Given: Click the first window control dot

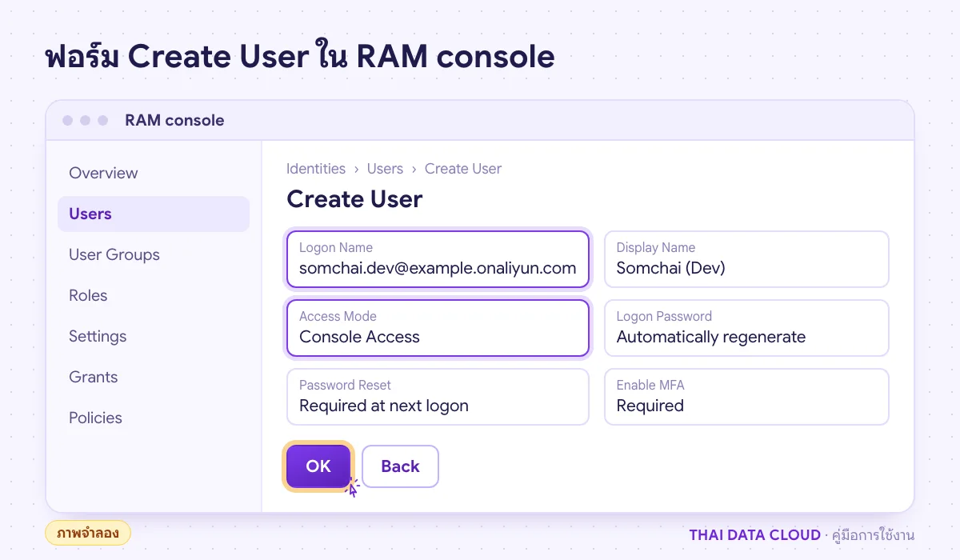Looking at the screenshot, I should pyautogui.click(x=68, y=121).
